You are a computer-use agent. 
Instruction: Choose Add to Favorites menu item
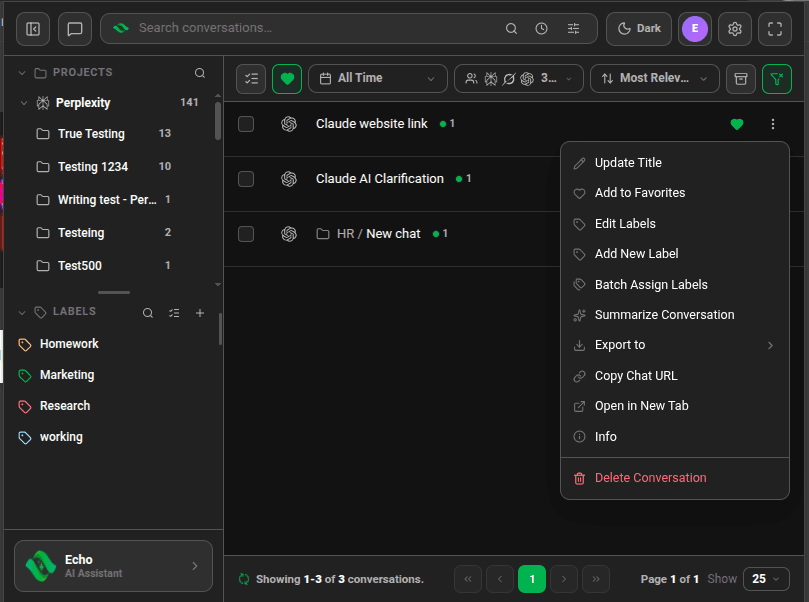coord(675,193)
